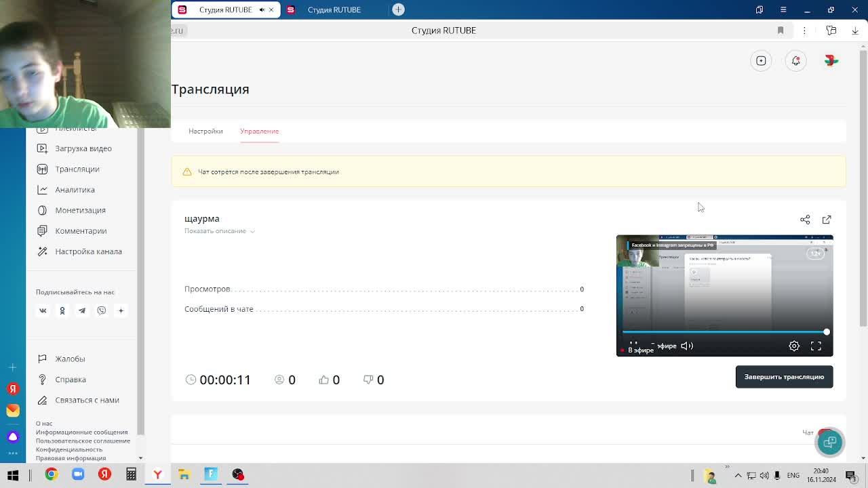This screenshot has width=868, height=488.
Task: Open browser three-dot page menu
Action: (804, 30)
